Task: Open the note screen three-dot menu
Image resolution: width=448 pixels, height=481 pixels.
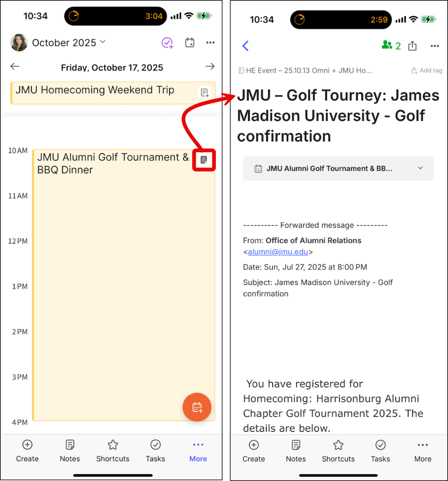Action: [x=435, y=46]
